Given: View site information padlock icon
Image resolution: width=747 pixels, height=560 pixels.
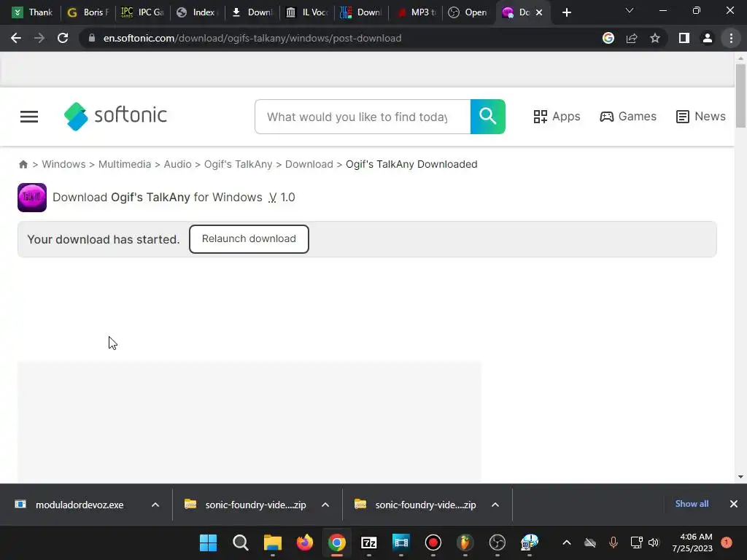Looking at the screenshot, I should click(x=91, y=38).
